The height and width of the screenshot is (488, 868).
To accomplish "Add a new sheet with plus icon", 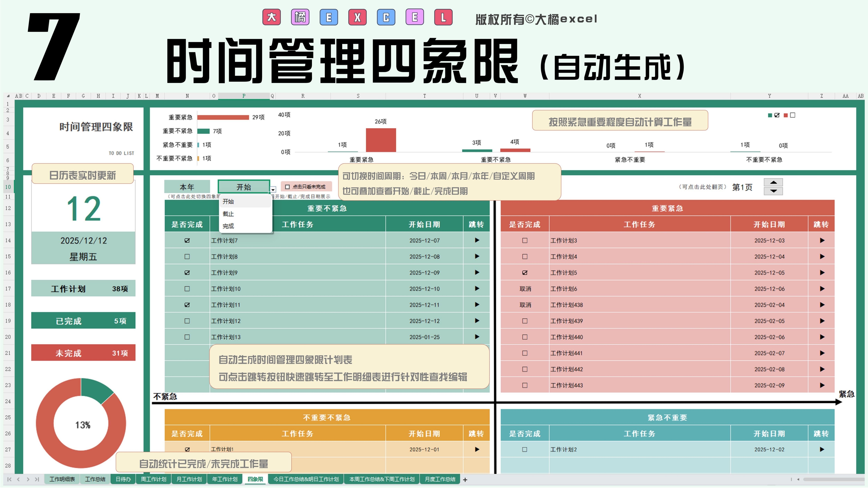I will [x=465, y=480].
